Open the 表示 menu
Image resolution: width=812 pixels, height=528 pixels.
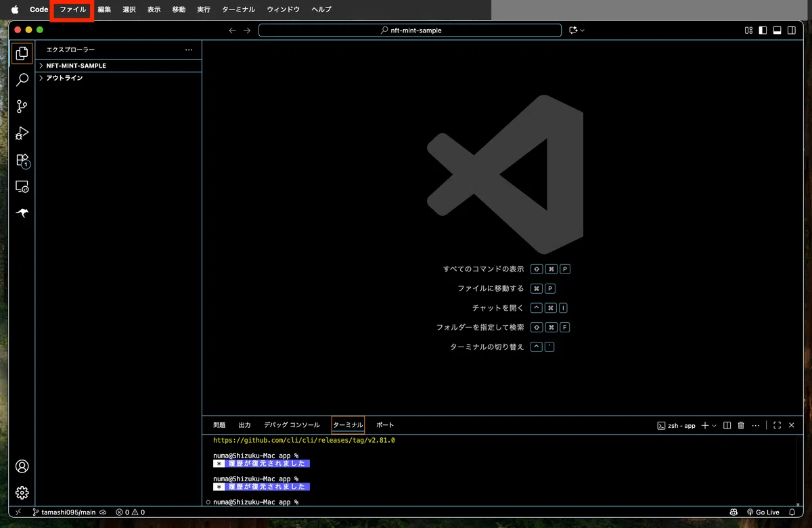click(x=154, y=9)
